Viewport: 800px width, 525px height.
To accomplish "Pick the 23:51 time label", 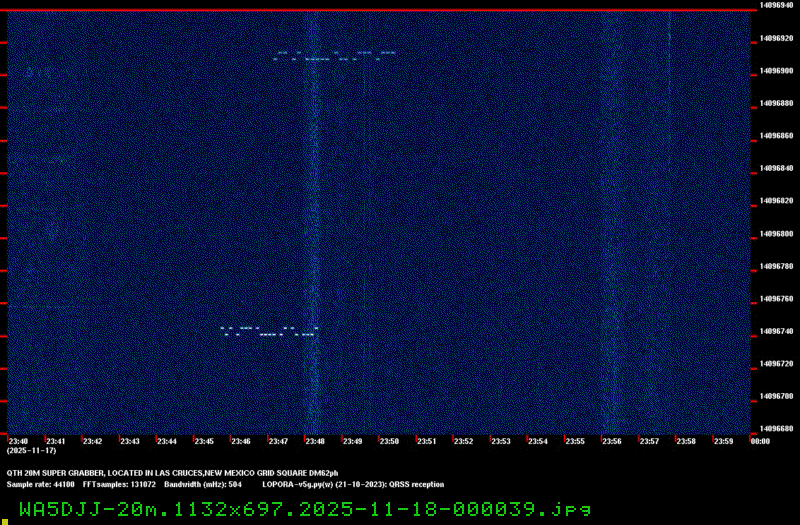I will point(427,441).
